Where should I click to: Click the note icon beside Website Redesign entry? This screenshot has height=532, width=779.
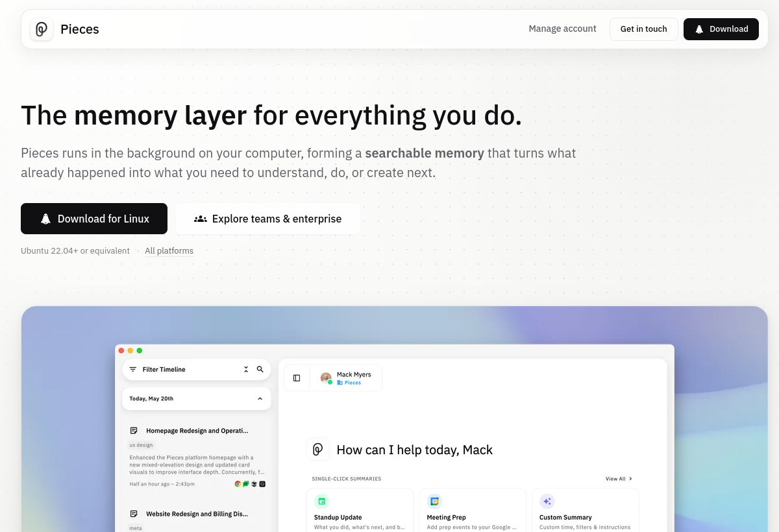(x=134, y=514)
